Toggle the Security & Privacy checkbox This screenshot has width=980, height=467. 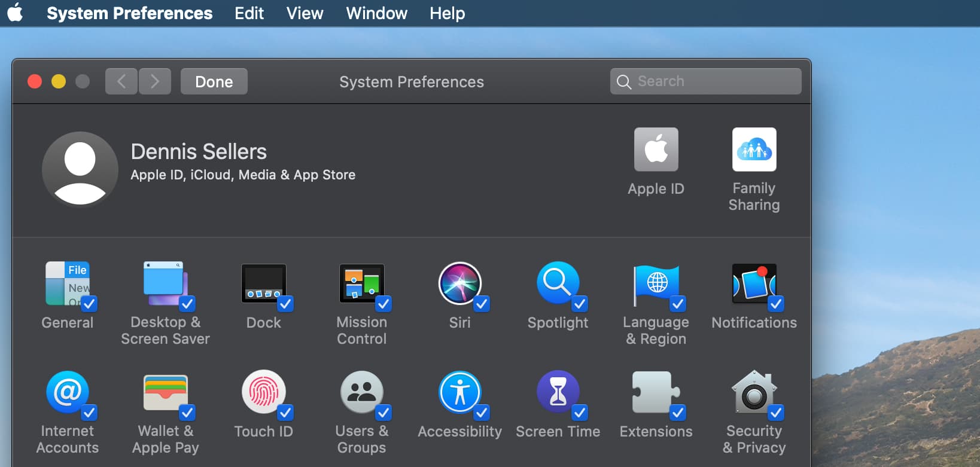click(776, 413)
